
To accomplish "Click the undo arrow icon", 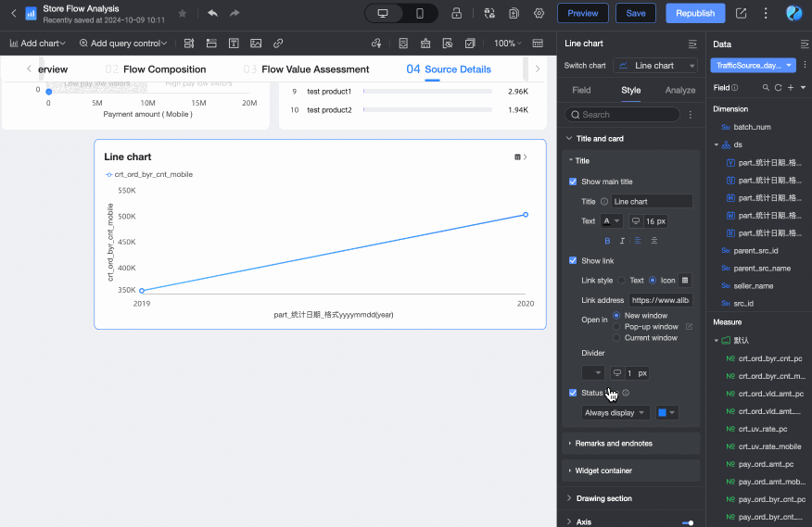I will click(212, 13).
